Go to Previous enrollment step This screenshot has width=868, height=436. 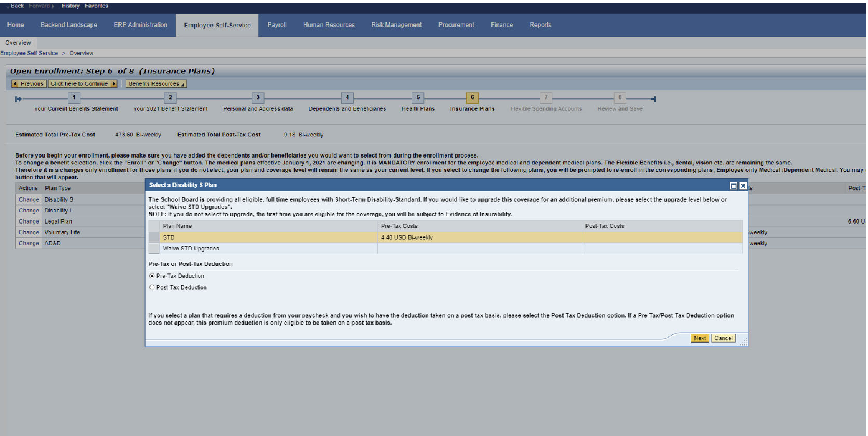coord(28,84)
